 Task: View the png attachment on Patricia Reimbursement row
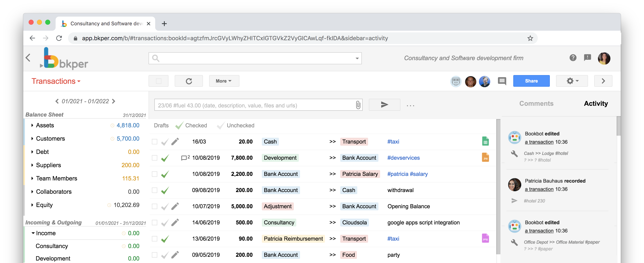485,238
